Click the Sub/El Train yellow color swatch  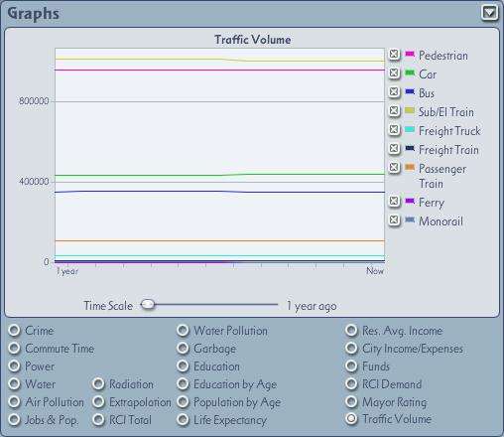click(x=410, y=110)
